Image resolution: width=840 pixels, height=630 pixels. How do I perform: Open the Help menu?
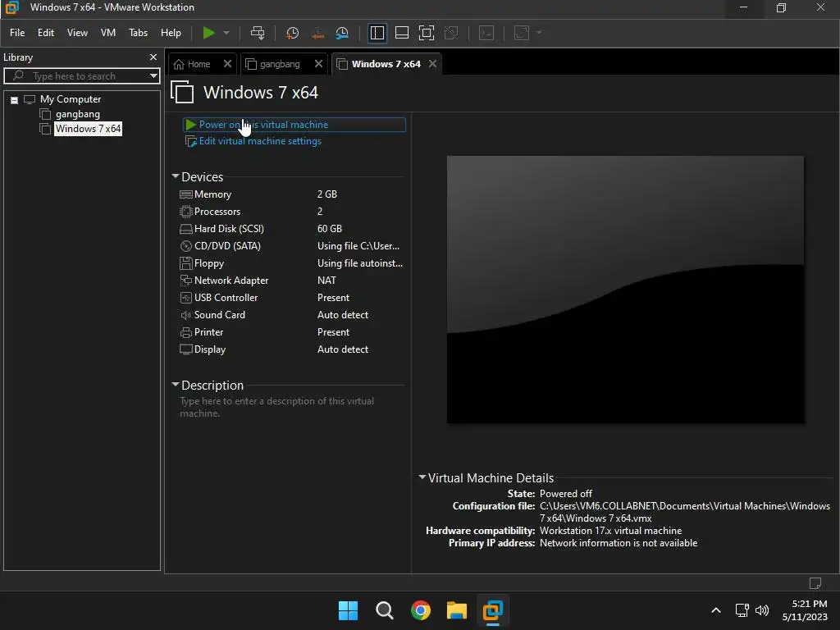pos(171,33)
